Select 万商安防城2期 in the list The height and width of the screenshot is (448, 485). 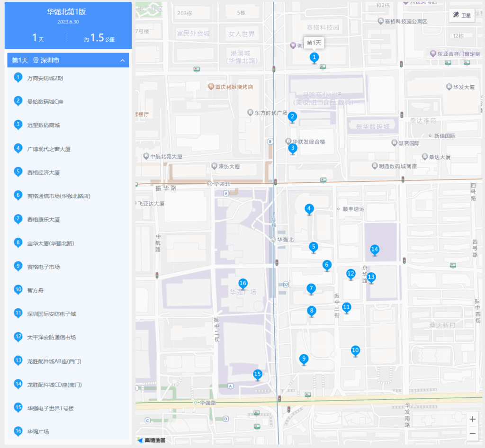click(68, 78)
